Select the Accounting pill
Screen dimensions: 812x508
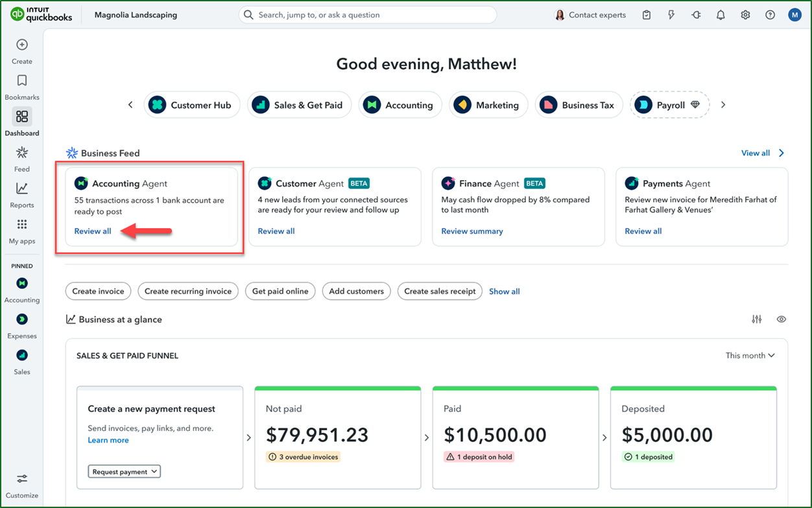[x=400, y=105]
